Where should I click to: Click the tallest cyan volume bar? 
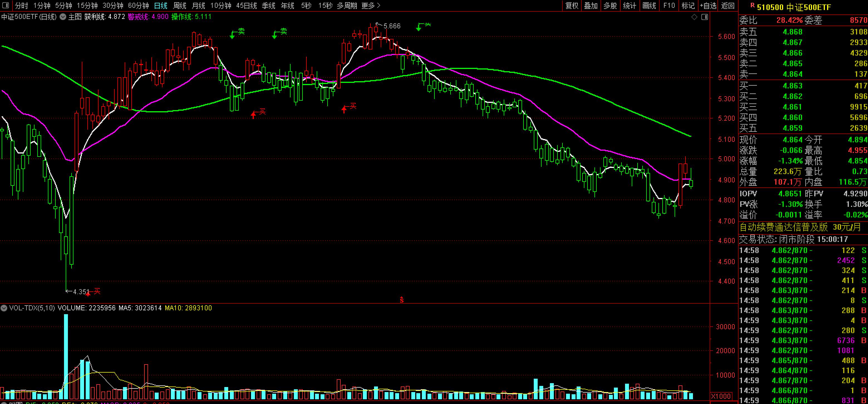(x=66, y=357)
